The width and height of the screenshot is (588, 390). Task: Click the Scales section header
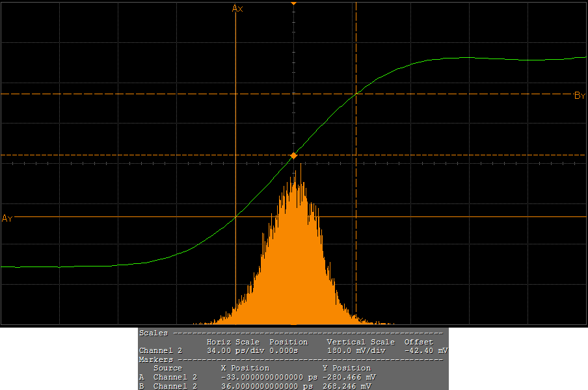[155, 333]
